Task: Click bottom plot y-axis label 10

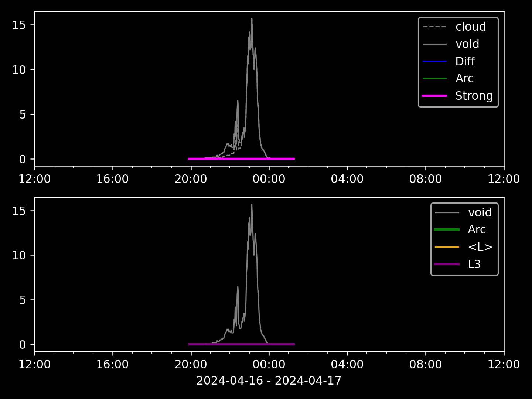Action: [19, 255]
